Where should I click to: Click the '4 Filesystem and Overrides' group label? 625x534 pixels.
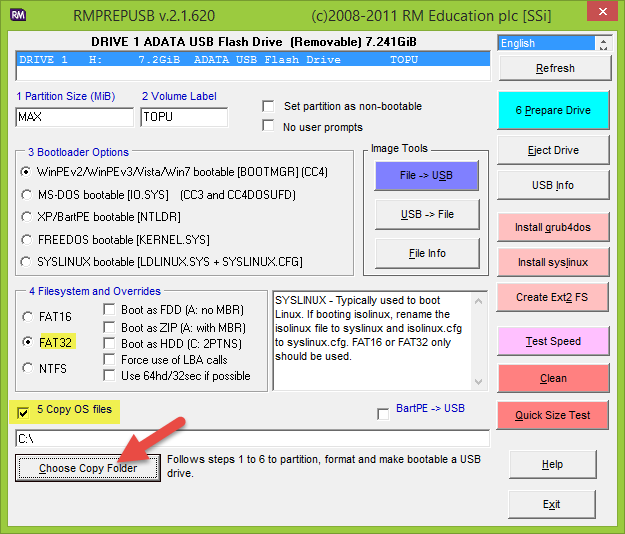click(95, 291)
